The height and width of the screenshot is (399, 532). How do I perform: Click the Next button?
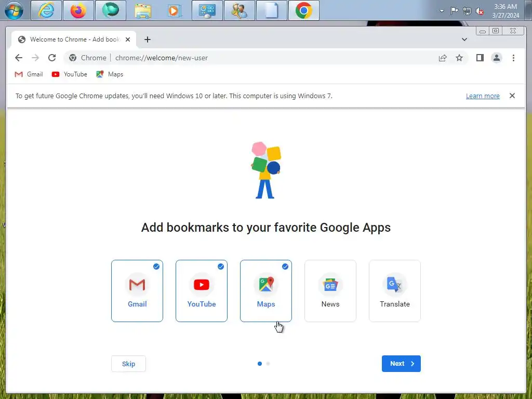pos(401,364)
